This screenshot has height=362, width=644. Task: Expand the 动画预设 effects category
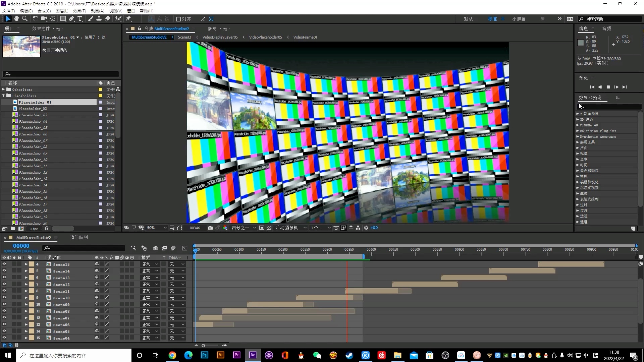(578, 114)
